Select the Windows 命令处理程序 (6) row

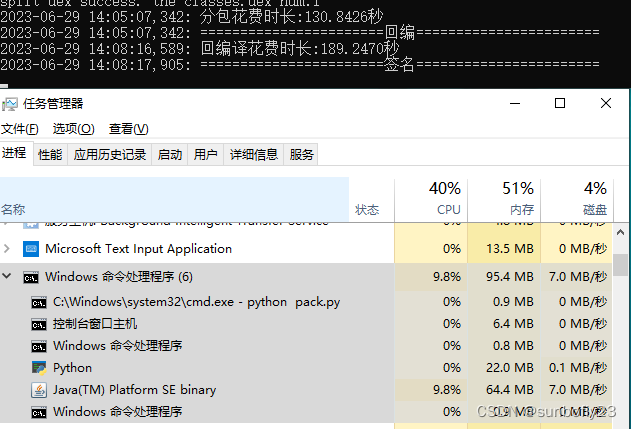pyautogui.click(x=306, y=277)
